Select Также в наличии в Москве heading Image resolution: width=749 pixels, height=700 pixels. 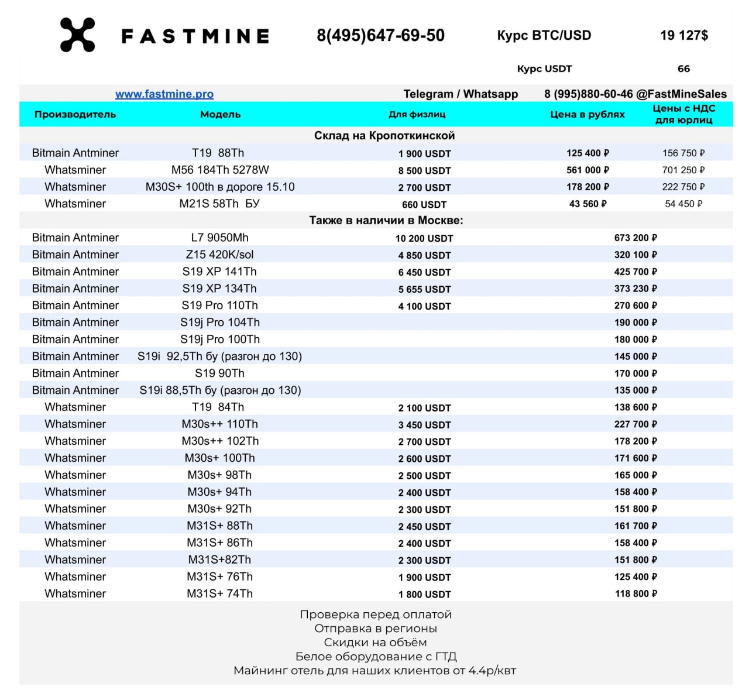pyautogui.click(x=386, y=220)
